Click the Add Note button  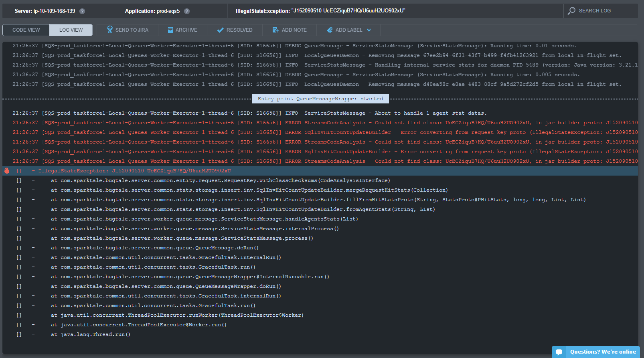click(290, 30)
